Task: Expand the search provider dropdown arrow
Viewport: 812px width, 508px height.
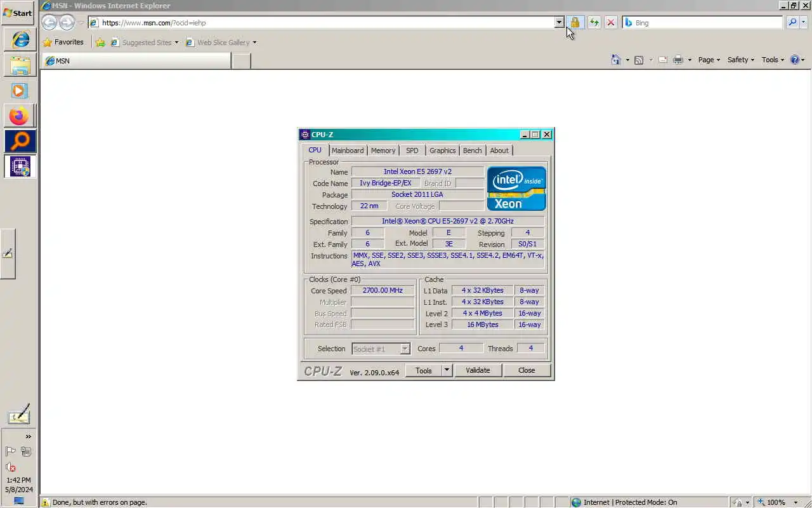Action: tap(804, 22)
